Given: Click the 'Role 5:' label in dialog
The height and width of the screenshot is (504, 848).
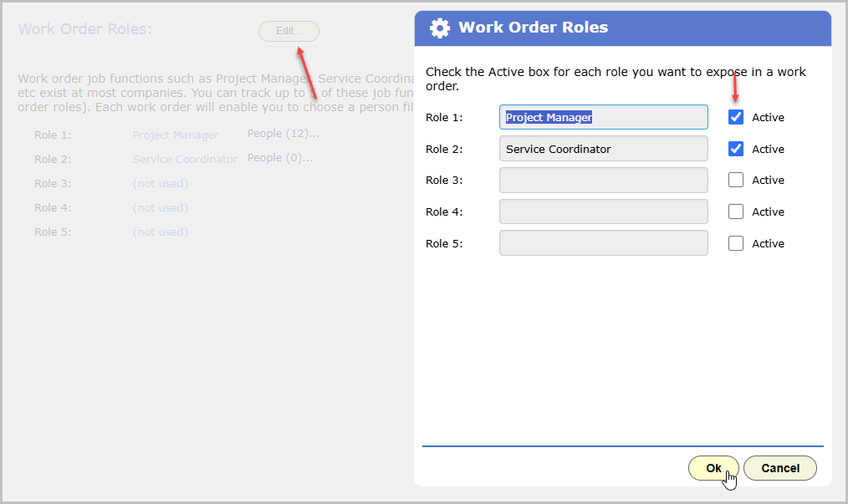Looking at the screenshot, I should point(444,244).
